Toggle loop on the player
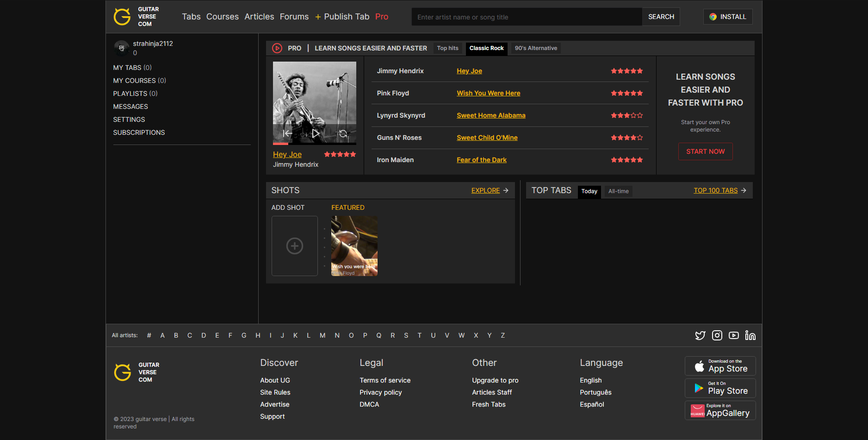This screenshot has width=868, height=440. [x=343, y=133]
